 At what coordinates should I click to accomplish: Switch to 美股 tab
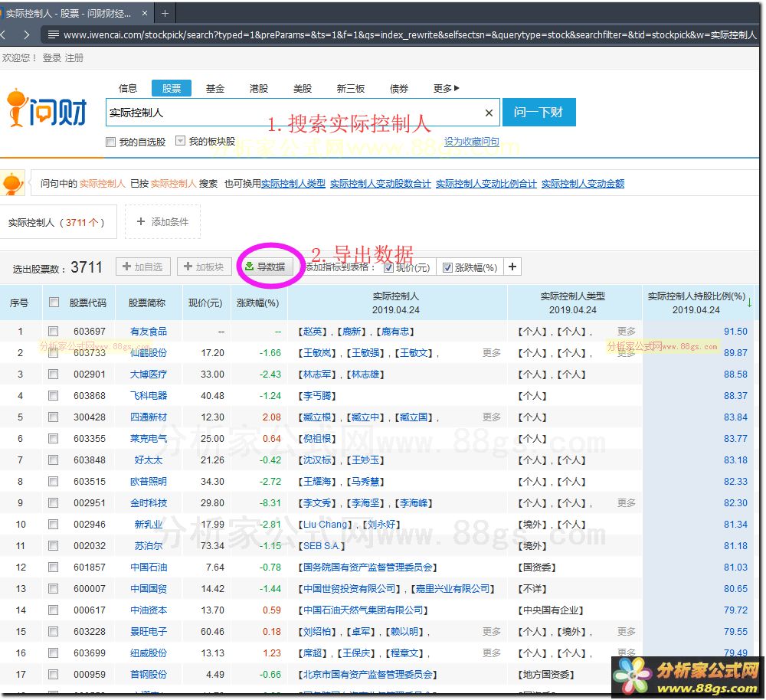point(303,88)
